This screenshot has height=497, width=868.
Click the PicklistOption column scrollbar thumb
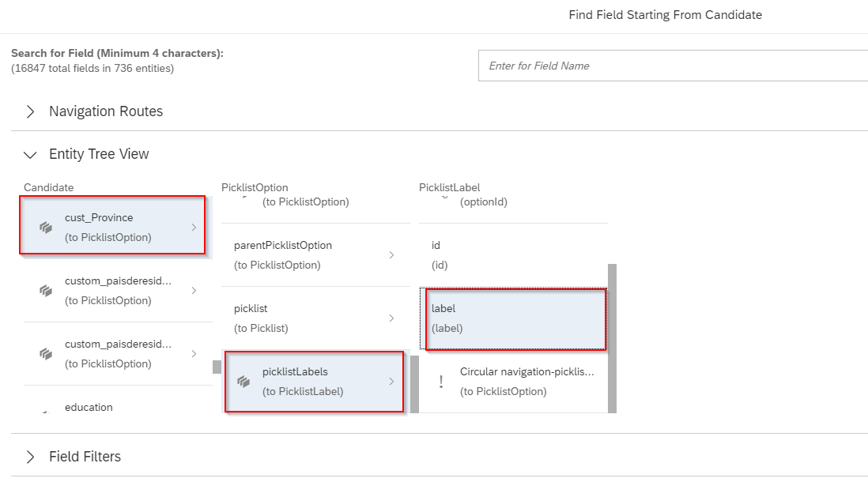414,384
